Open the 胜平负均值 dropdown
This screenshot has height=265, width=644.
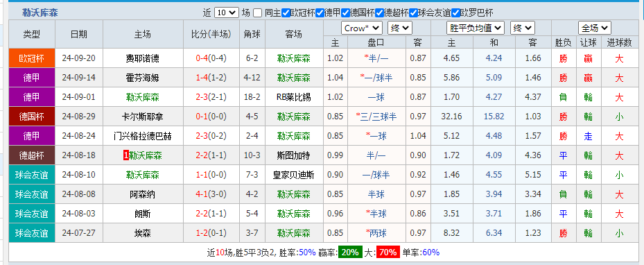[x=476, y=28]
